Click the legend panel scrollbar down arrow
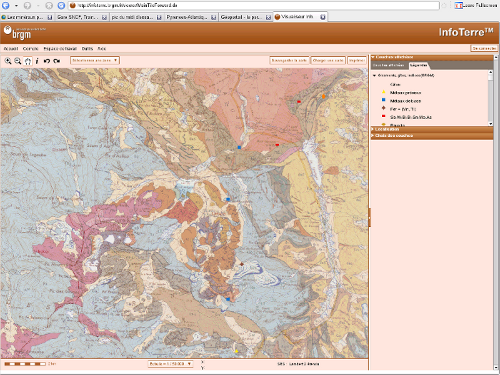 click(x=490, y=124)
